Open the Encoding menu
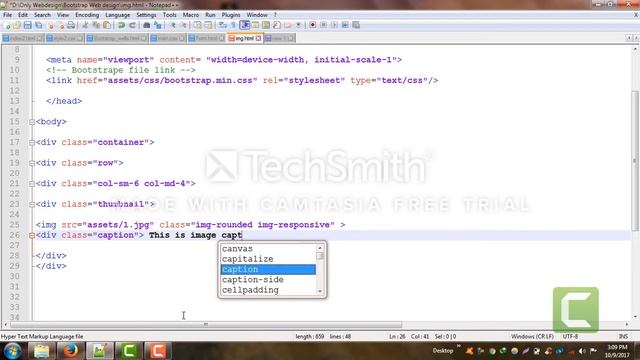The width and height of the screenshot is (640, 360). pos(87,15)
